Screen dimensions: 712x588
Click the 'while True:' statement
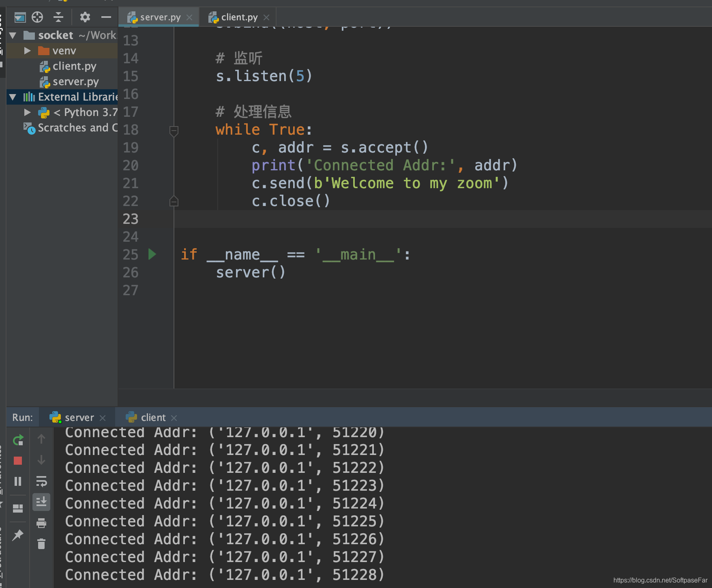click(264, 130)
